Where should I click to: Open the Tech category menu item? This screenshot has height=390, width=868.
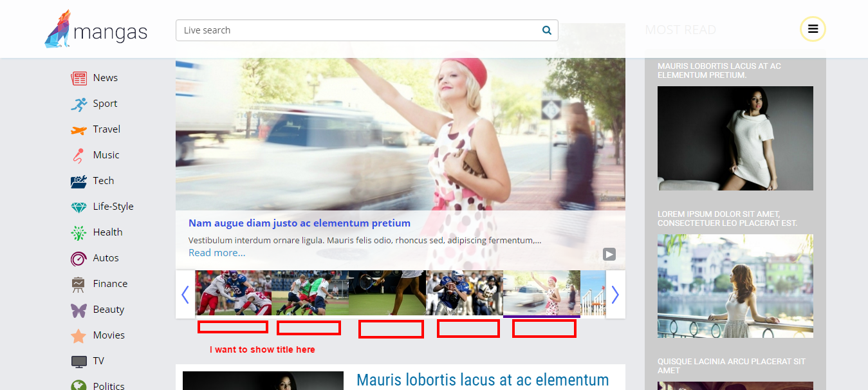[103, 181]
